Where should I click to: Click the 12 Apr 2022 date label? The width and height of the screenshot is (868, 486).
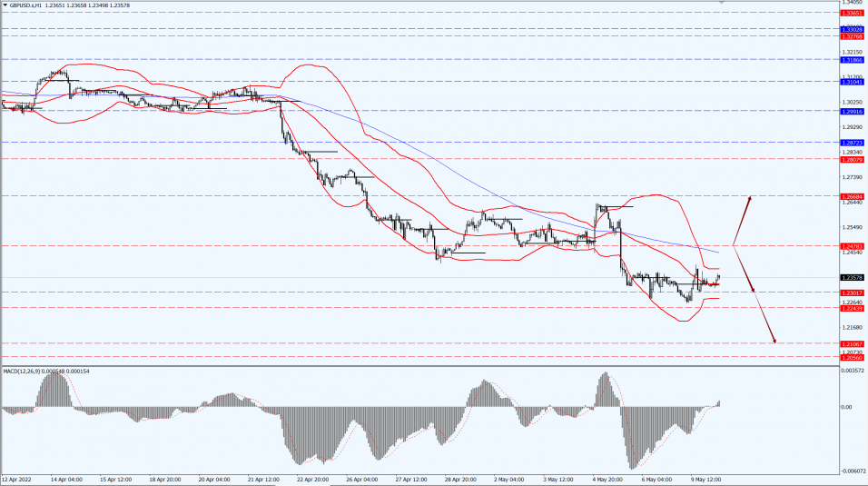coord(16,480)
